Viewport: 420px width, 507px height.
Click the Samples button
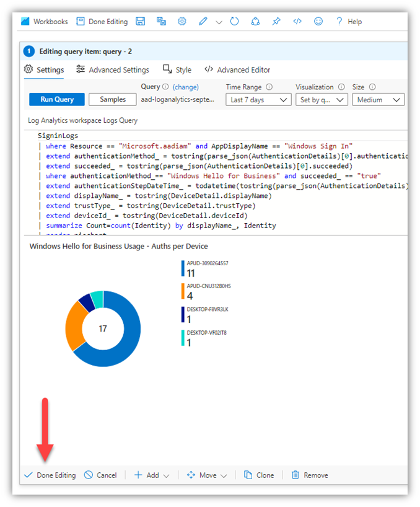click(x=112, y=99)
